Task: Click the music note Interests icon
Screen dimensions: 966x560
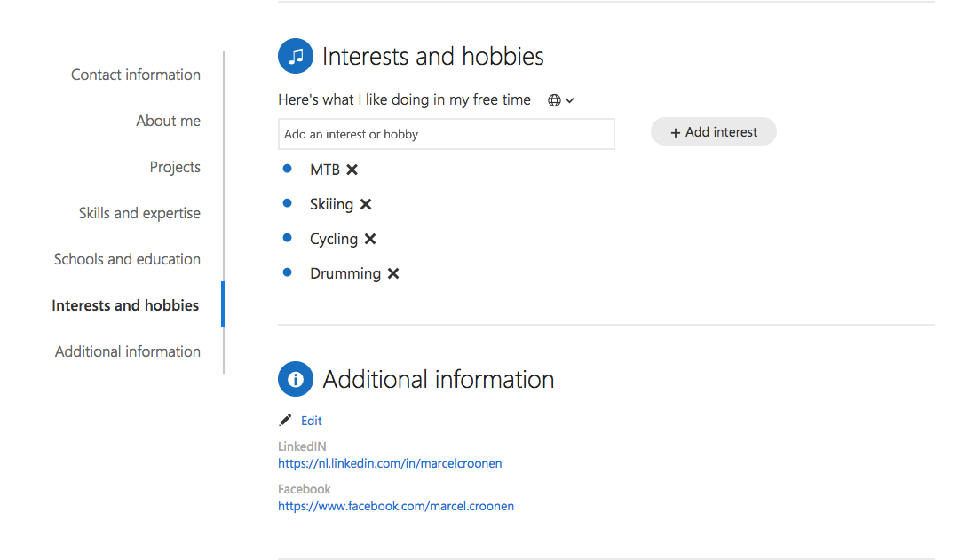Action: tap(296, 56)
